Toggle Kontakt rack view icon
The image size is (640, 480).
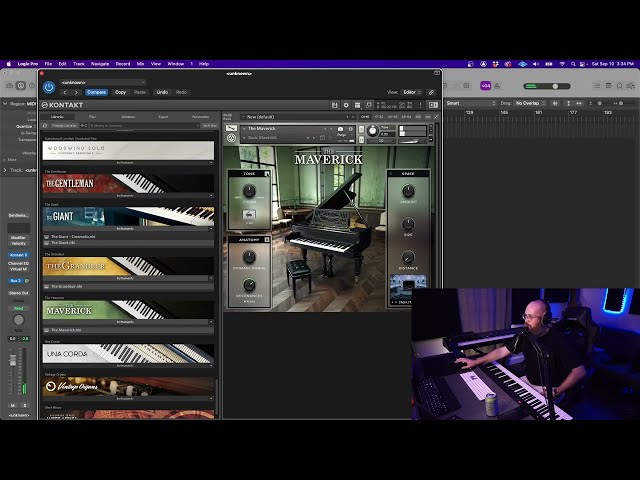[358, 105]
